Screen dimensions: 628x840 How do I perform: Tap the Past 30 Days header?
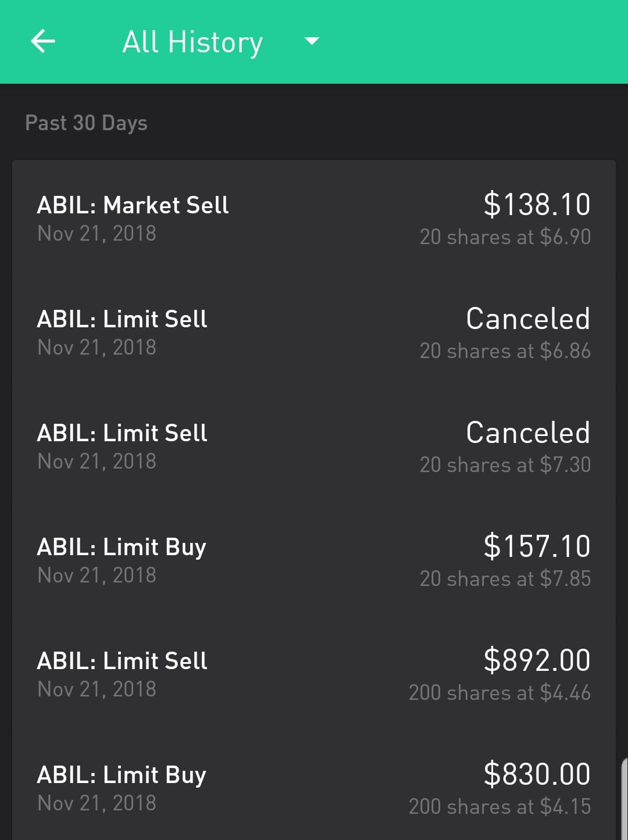86,123
